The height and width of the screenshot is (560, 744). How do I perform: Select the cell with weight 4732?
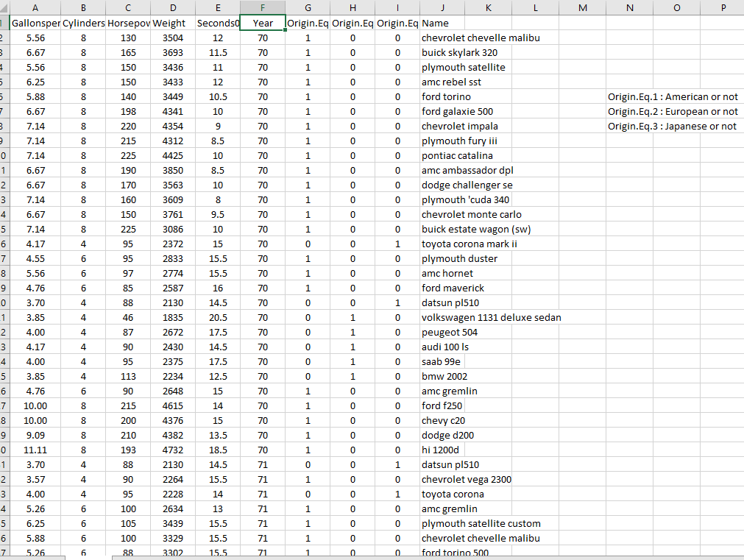click(173, 450)
